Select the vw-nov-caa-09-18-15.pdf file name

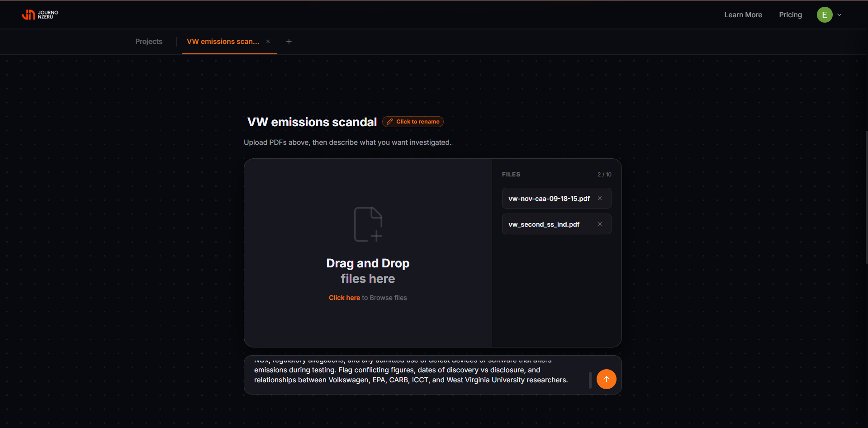(549, 199)
